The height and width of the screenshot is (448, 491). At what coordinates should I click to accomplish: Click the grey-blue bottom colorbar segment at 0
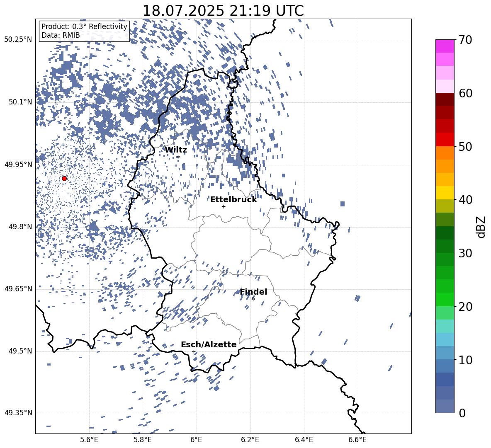pyautogui.click(x=445, y=406)
